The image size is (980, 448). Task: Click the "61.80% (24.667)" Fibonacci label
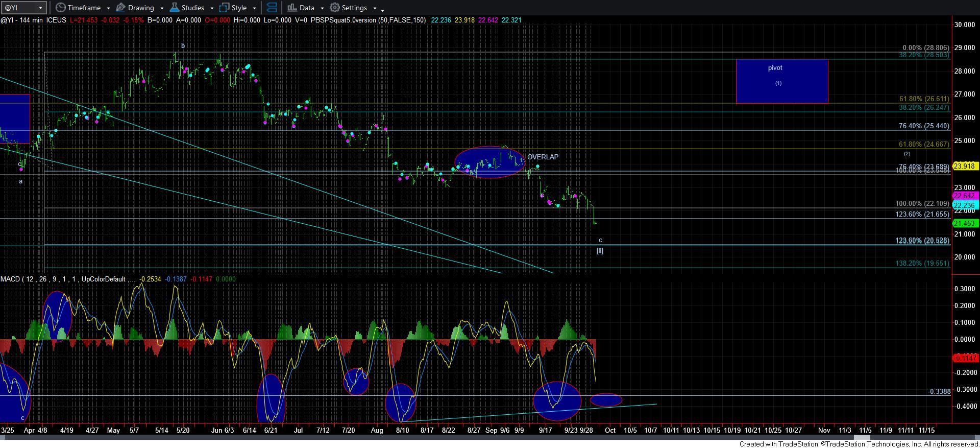pos(924,144)
